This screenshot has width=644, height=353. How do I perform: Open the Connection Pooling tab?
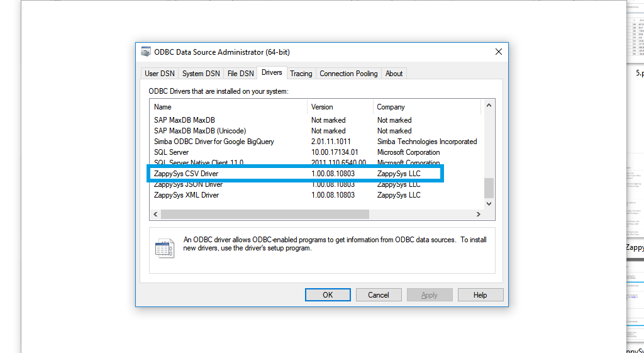[348, 74]
